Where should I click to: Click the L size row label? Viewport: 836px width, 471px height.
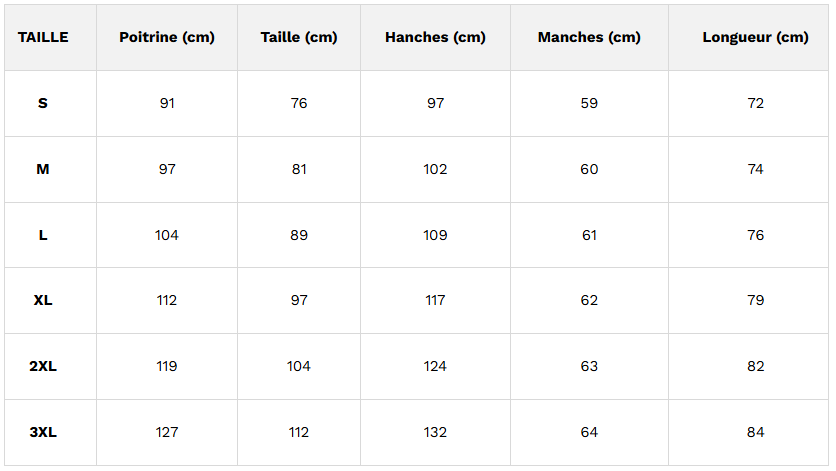[43, 235]
